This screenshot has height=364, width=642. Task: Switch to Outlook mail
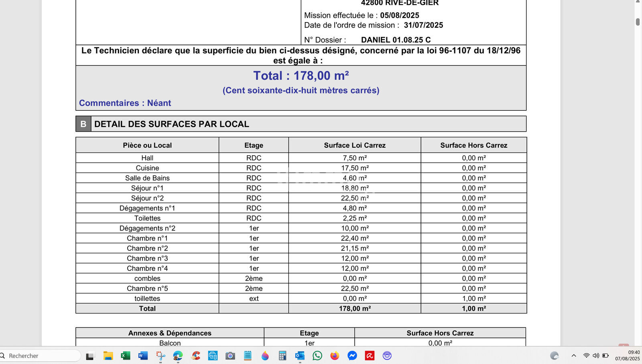pos(300,356)
